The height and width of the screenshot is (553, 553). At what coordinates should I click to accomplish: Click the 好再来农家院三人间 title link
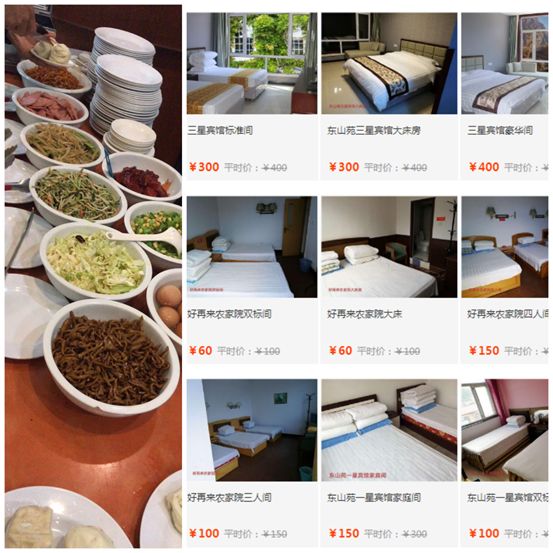click(x=229, y=497)
